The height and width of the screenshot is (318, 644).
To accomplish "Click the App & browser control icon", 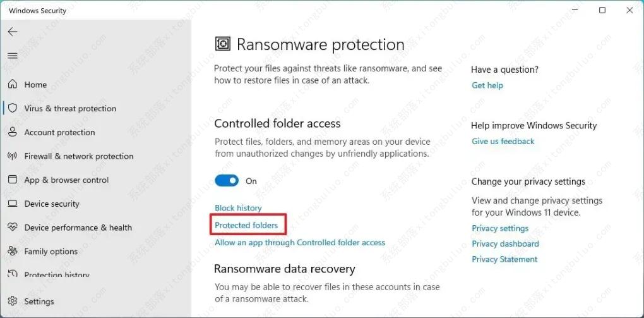I will [x=13, y=180].
